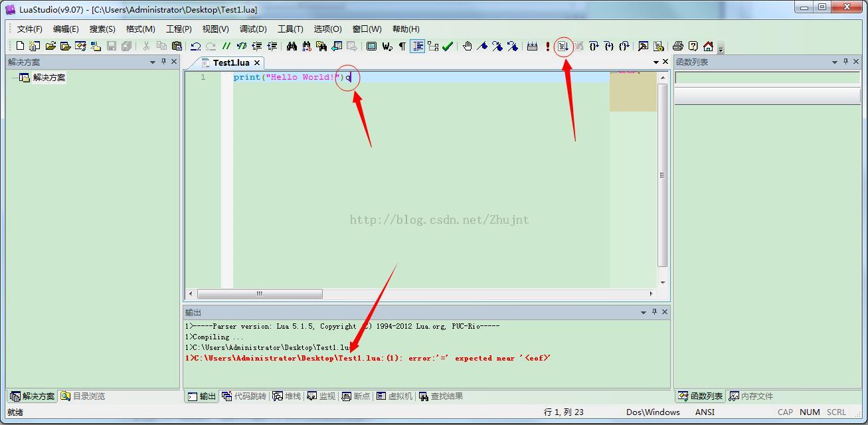Click the Dos\Windows status bar entry
This screenshot has height=425, width=868.
coord(653,412)
